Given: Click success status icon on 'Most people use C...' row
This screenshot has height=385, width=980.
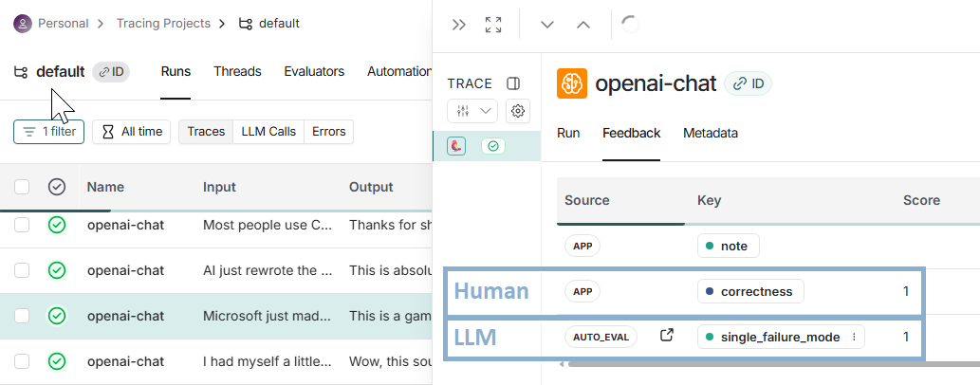Looking at the screenshot, I should coord(57,225).
